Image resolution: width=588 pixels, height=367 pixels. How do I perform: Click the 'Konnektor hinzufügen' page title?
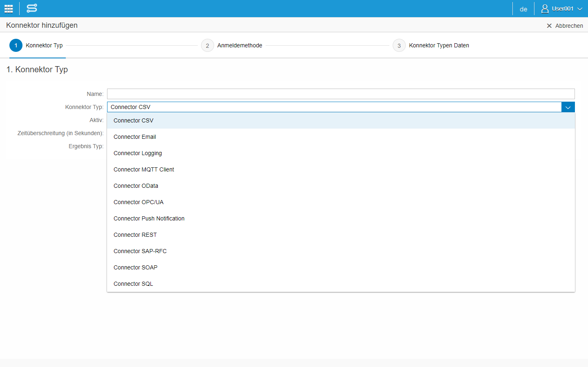pyautogui.click(x=42, y=25)
